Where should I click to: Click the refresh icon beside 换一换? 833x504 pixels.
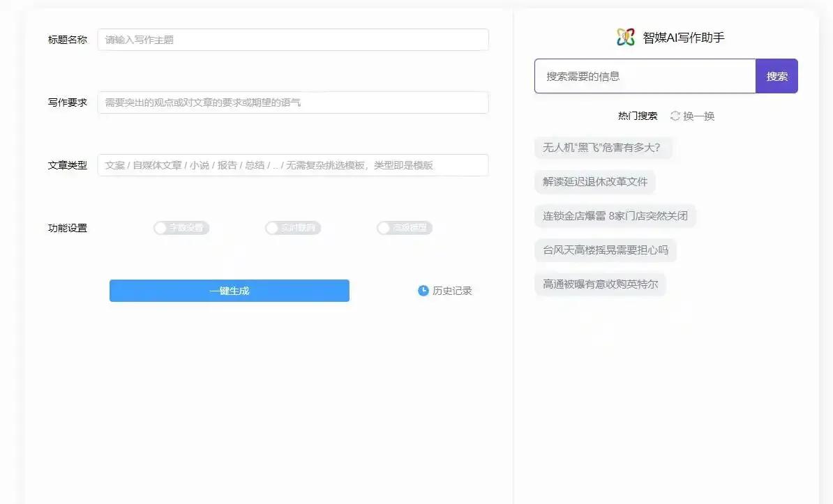point(675,116)
